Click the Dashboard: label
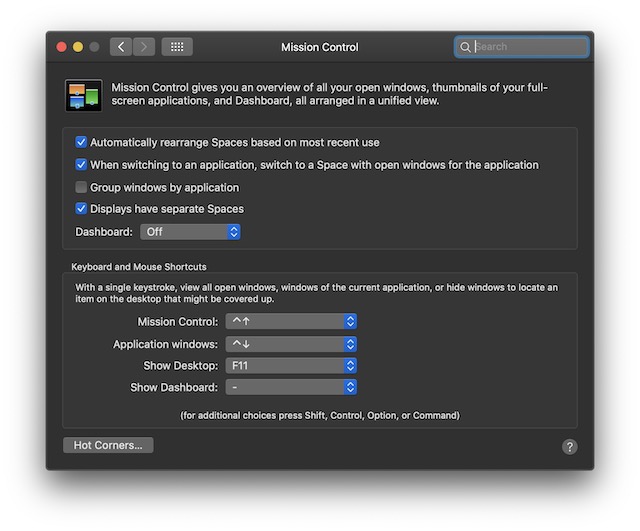Viewport: 640px width, 531px height. pos(104,232)
